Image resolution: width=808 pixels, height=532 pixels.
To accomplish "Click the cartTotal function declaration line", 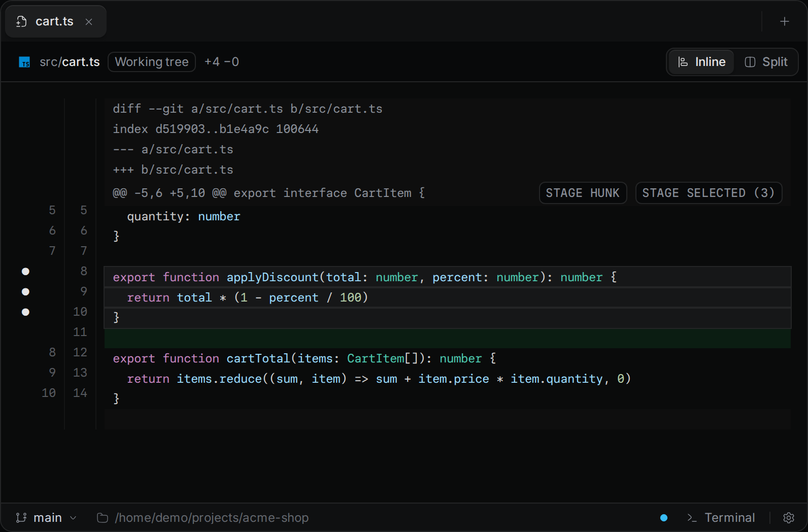I will tap(448, 358).
